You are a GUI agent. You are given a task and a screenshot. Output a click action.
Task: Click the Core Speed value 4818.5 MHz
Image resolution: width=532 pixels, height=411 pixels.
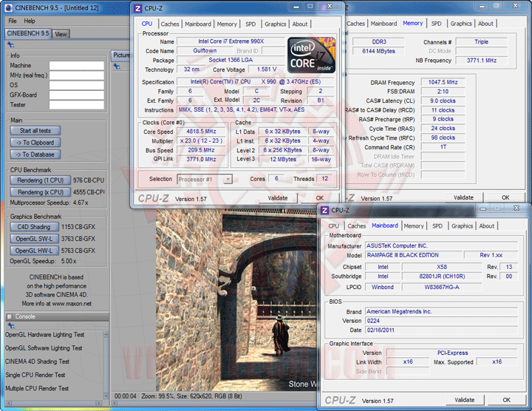click(202, 132)
